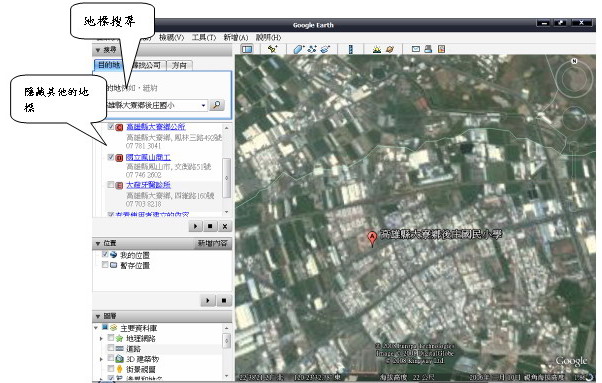602x383 pixels.
Task: Click the 3D building icon of 3D 建築物
Action: coord(119,359)
